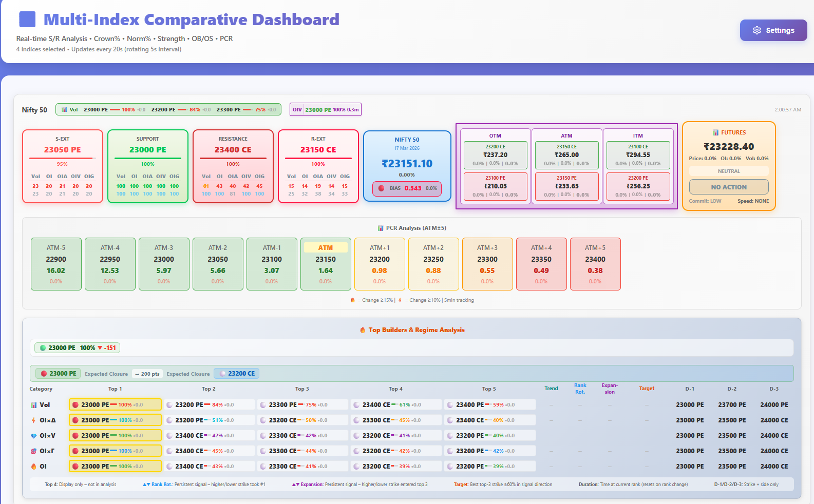Open the Settings button
The width and height of the screenshot is (814, 504).
(773, 30)
